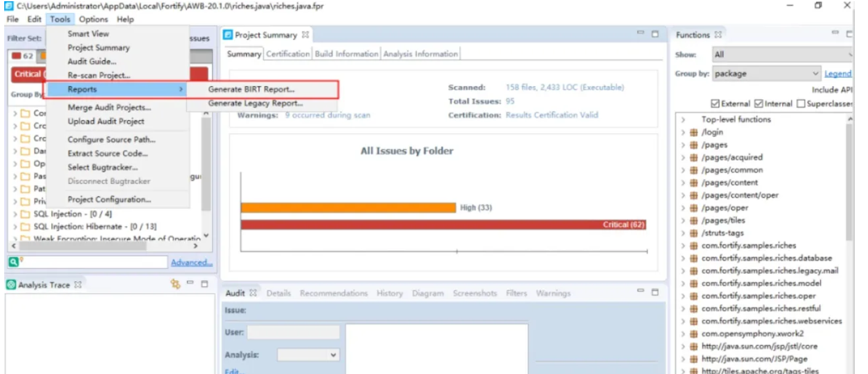Expand the com.fortify.samples.riches.webservices node
Screen dimensions: 868x374
point(683,321)
